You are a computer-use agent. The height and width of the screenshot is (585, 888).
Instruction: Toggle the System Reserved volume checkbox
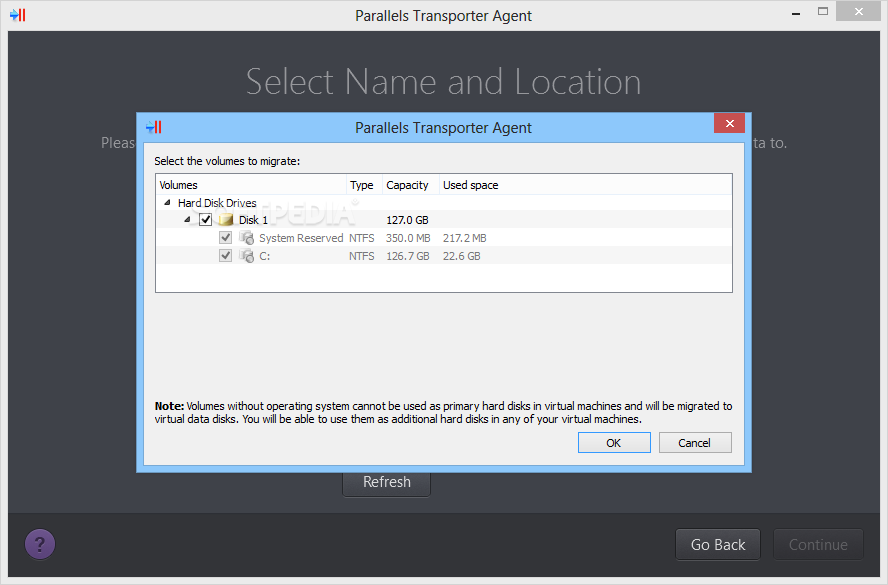pos(225,238)
